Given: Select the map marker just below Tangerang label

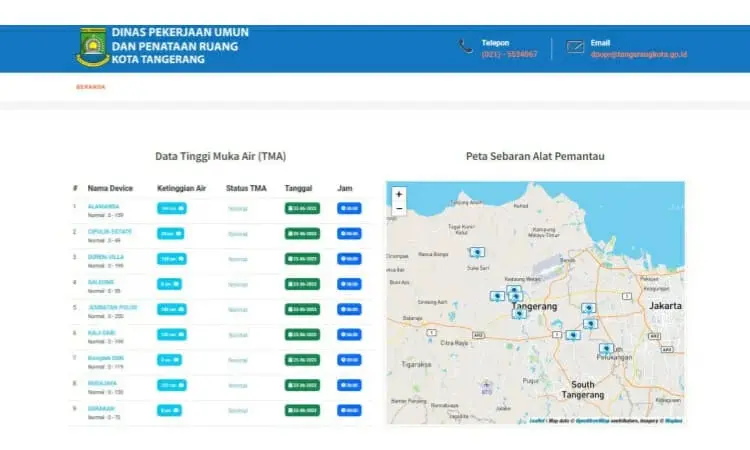Looking at the screenshot, I should tap(519, 314).
